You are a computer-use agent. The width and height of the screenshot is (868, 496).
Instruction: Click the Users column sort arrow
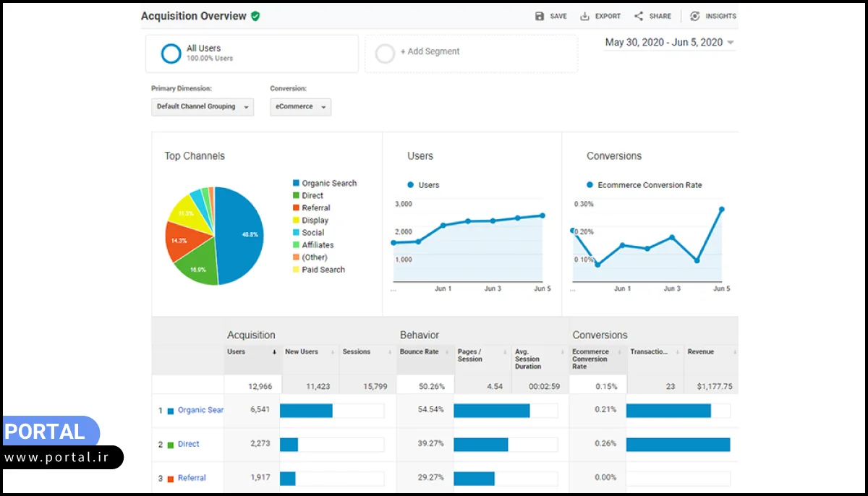[274, 352]
